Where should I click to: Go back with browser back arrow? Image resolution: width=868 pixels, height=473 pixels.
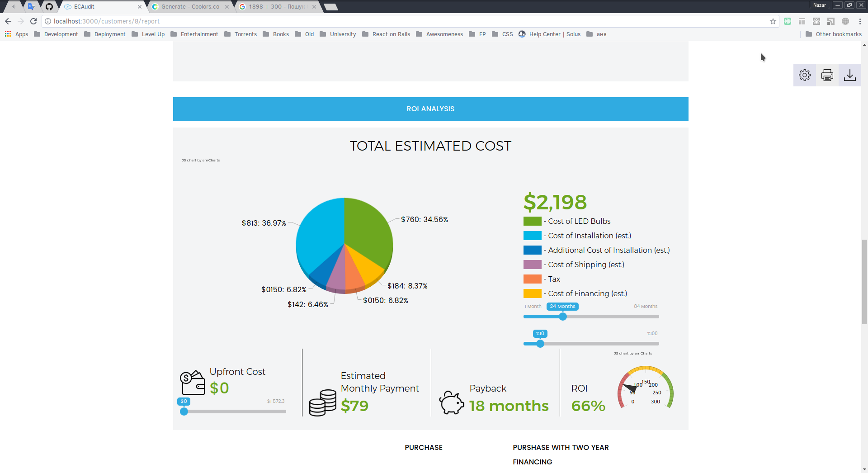[8, 21]
